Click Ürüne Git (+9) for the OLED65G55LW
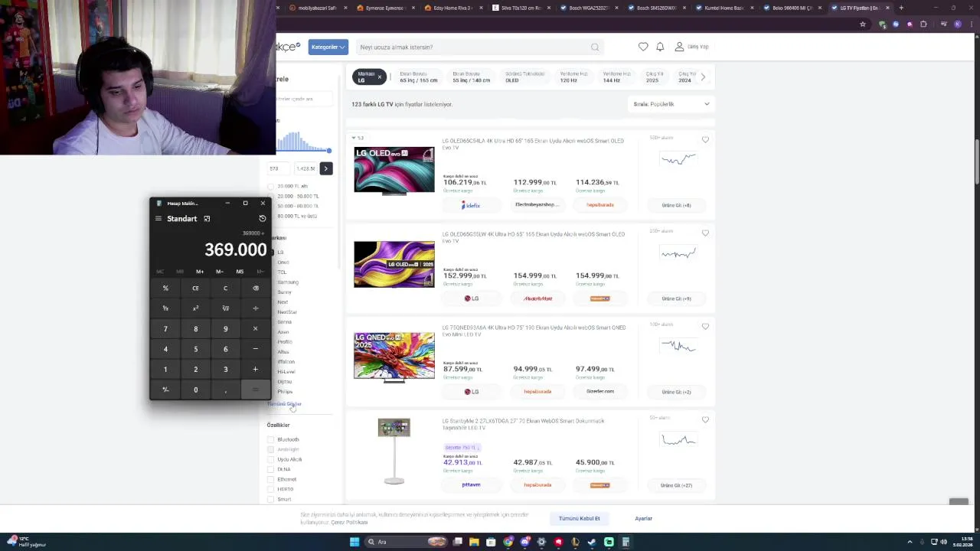980x551 pixels. [676, 298]
